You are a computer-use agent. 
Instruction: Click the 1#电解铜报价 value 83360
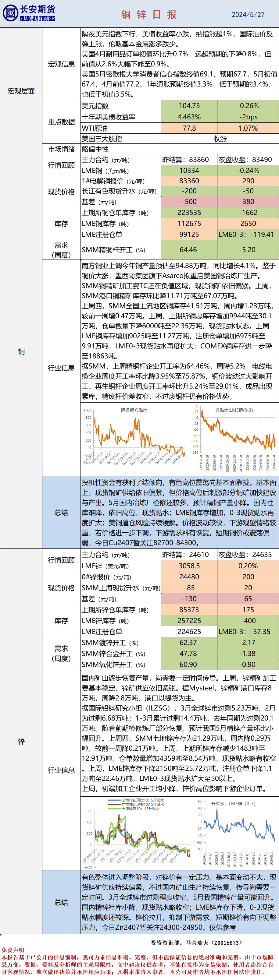189,181
